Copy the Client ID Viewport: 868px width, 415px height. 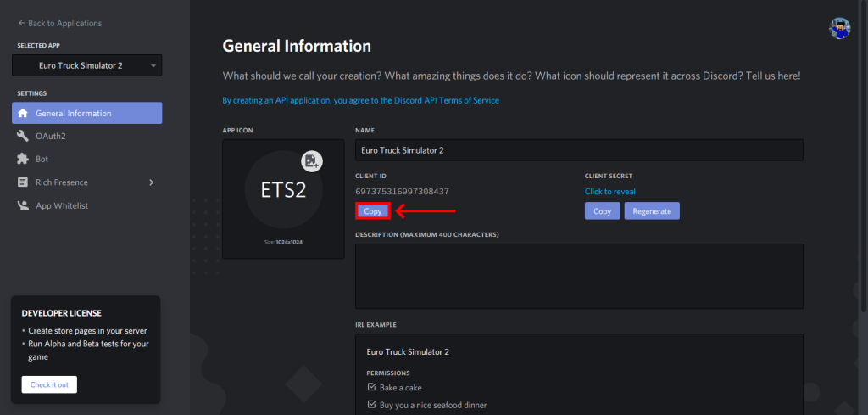(x=373, y=211)
